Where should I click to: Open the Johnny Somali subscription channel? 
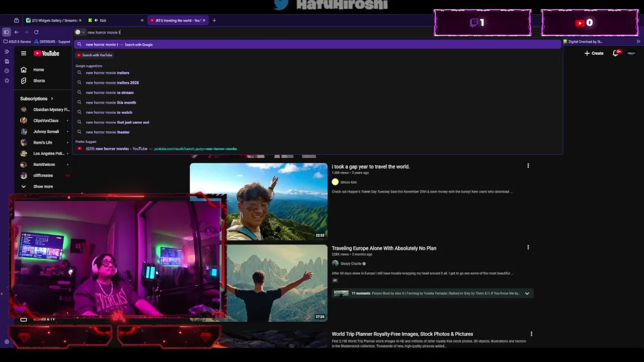pos(45,132)
